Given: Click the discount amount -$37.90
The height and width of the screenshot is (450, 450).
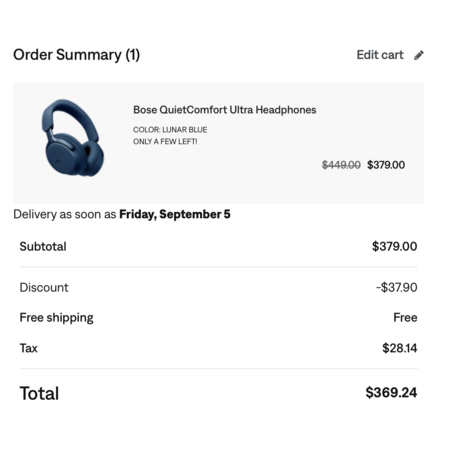Looking at the screenshot, I should pos(397,287).
